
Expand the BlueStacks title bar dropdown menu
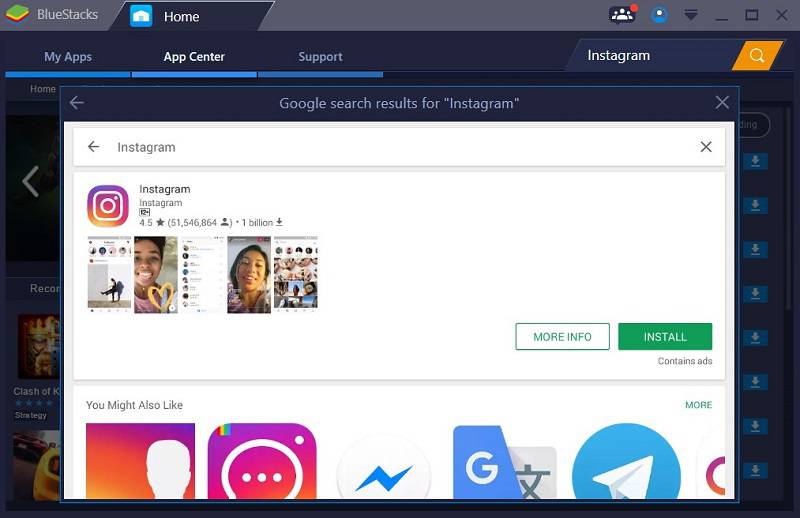(690, 15)
